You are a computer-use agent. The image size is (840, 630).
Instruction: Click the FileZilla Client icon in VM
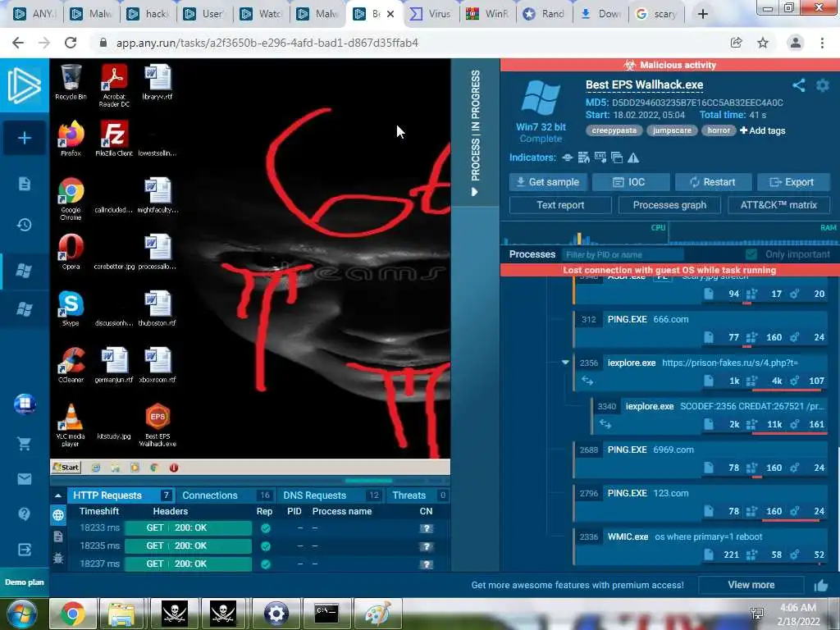[114, 138]
